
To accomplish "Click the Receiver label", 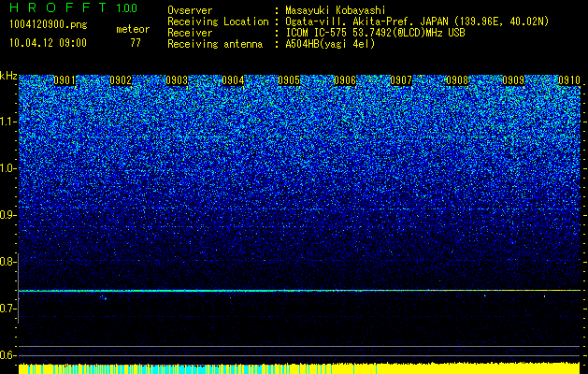I will 190,33.
